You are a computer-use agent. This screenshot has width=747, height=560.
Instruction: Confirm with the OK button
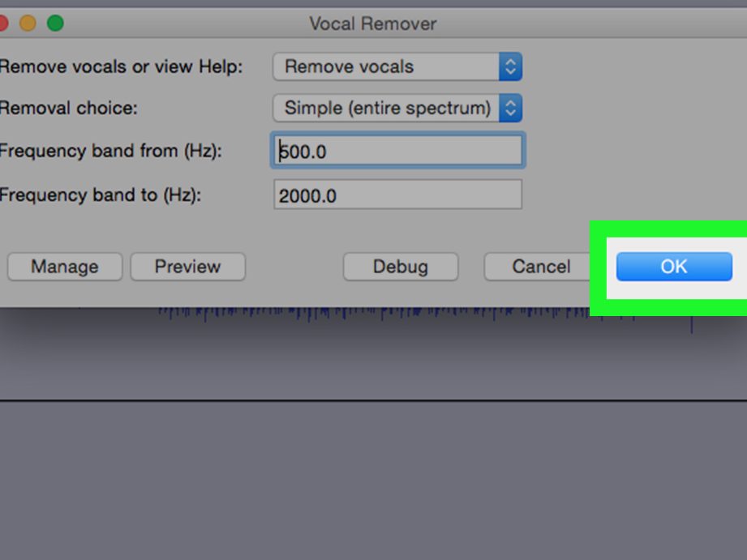click(673, 267)
